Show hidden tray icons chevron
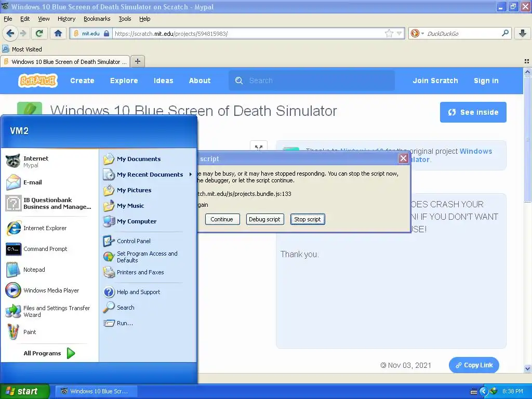532x399 pixels. (484, 391)
